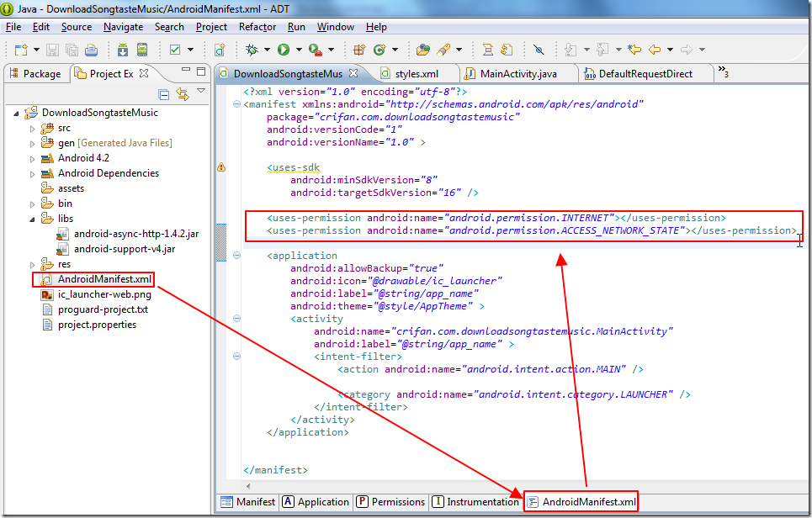Open the Project menu
812x518 pixels.
pos(211,27)
